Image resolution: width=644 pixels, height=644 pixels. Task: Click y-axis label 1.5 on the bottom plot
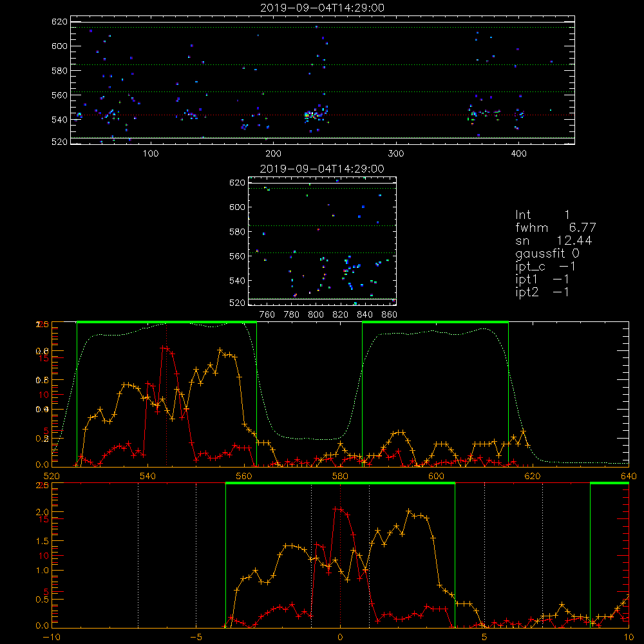(43, 541)
